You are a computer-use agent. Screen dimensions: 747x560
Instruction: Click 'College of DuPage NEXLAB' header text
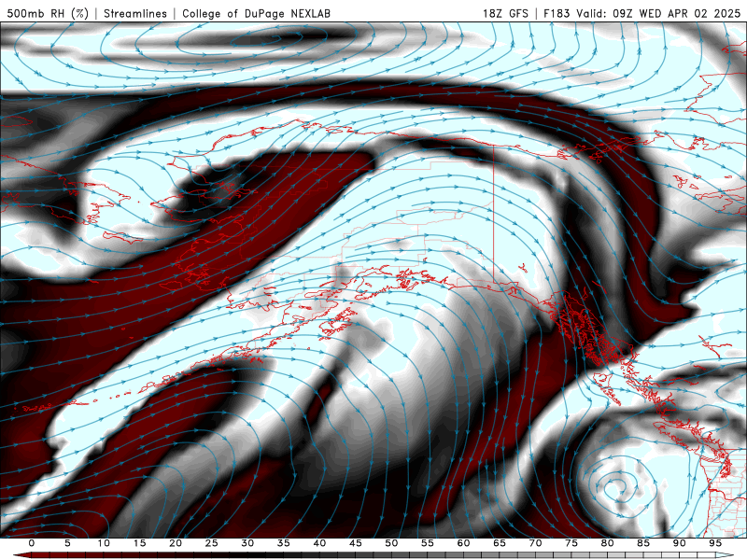[x=256, y=13]
